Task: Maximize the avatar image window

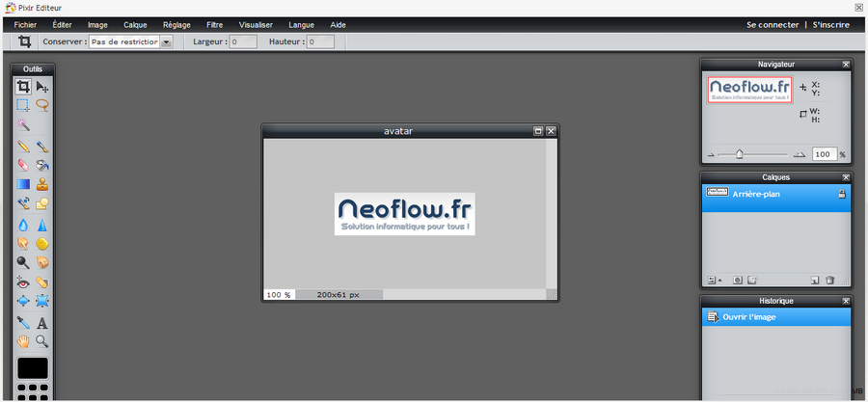Action: (537, 131)
